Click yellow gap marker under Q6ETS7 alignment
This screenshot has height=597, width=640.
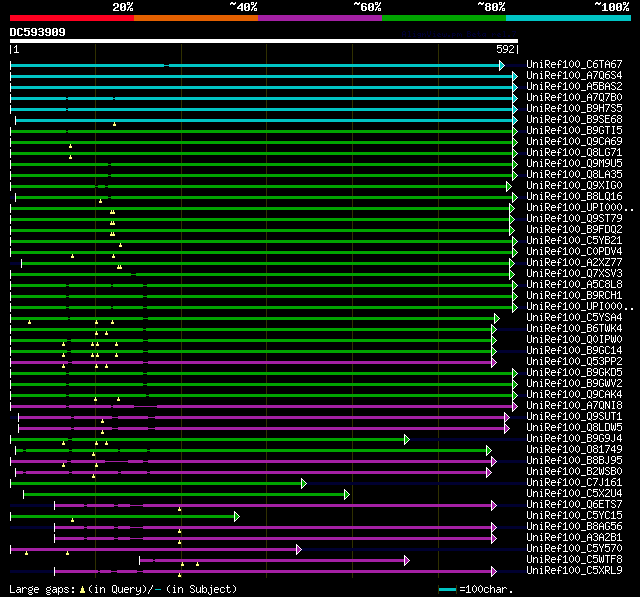pyautogui.click(x=180, y=509)
